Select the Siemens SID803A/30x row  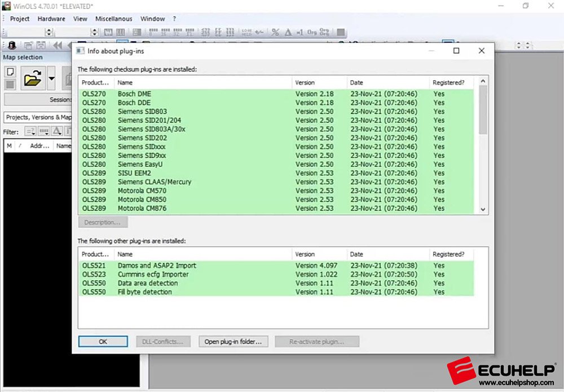tap(276, 129)
